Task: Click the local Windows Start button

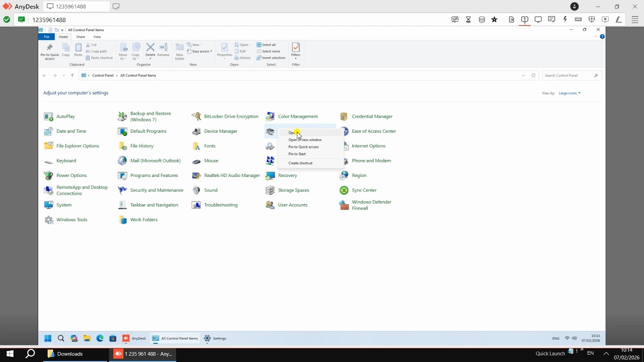Action: 10,354
